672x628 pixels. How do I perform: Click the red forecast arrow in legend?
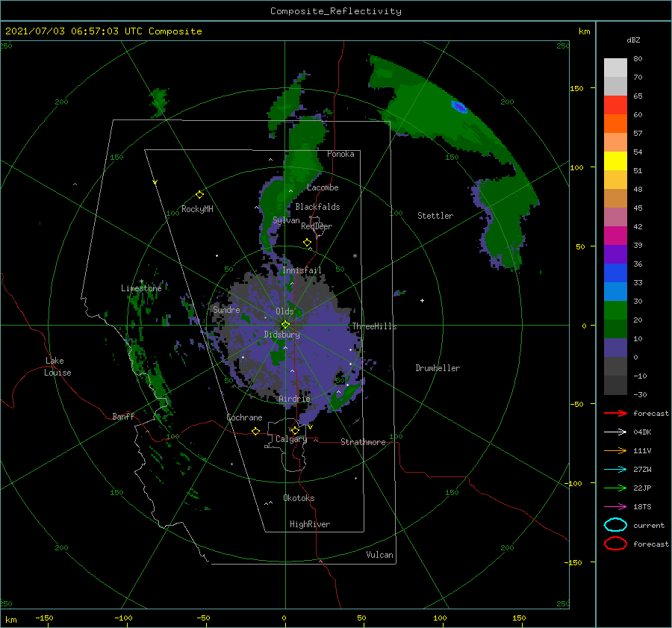click(x=615, y=413)
